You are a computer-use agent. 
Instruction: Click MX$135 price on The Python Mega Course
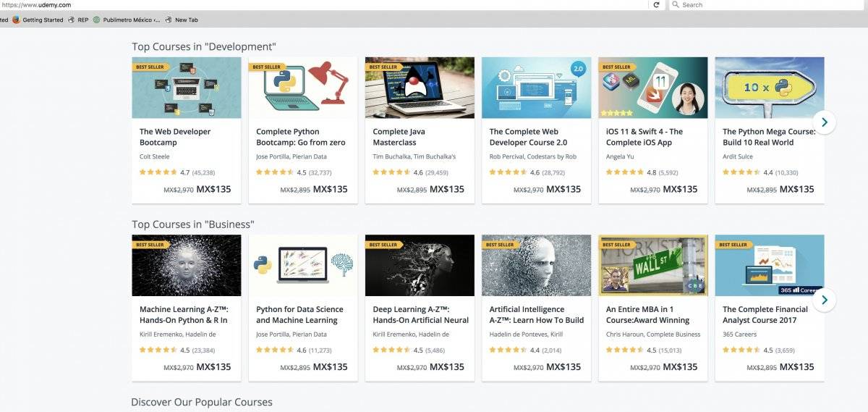797,189
